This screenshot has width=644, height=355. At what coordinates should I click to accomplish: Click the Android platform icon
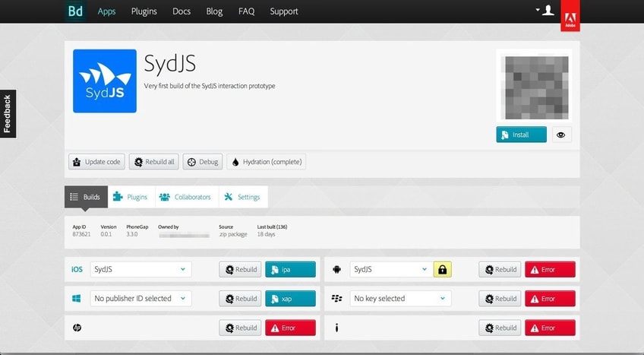pyautogui.click(x=336, y=270)
